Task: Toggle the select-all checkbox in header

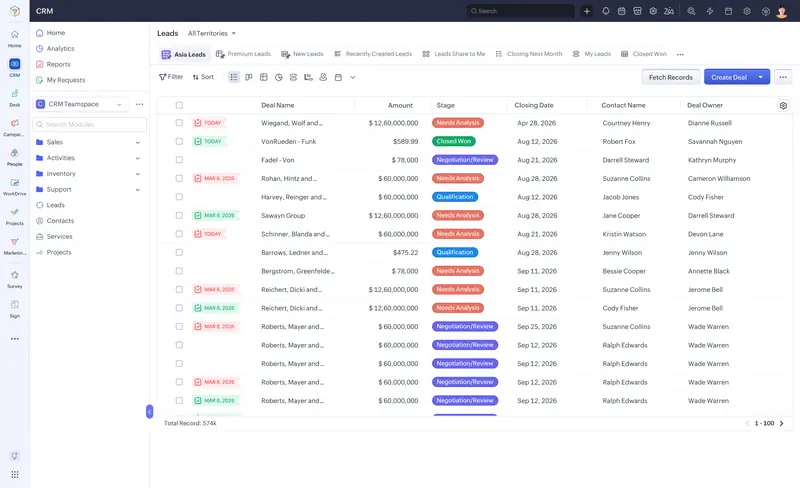Action: click(179, 105)
